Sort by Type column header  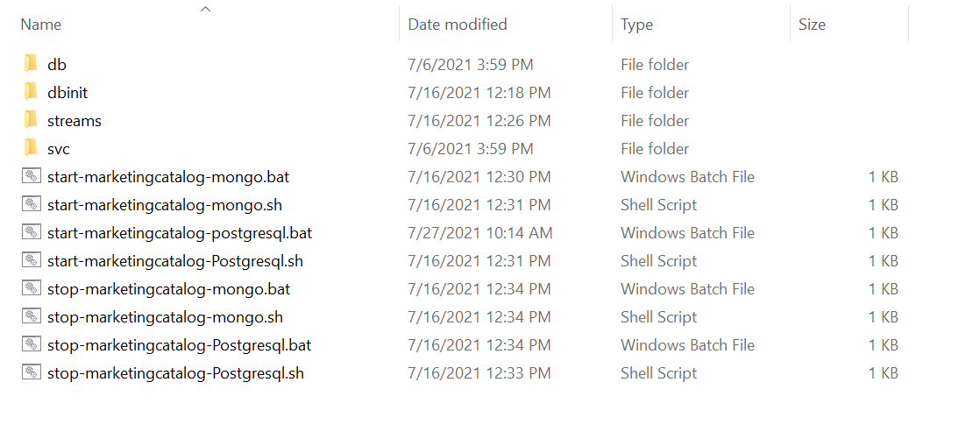tap(636, 25)
